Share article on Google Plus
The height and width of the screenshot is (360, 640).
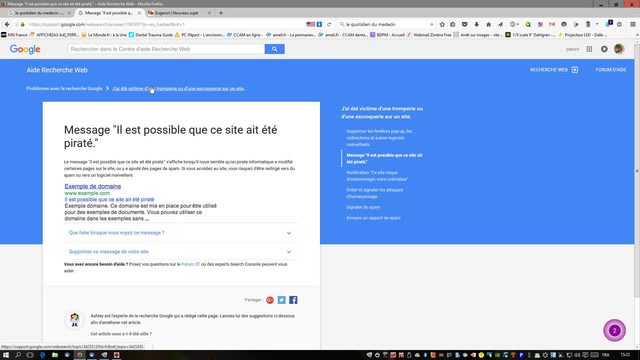[270, 300]
